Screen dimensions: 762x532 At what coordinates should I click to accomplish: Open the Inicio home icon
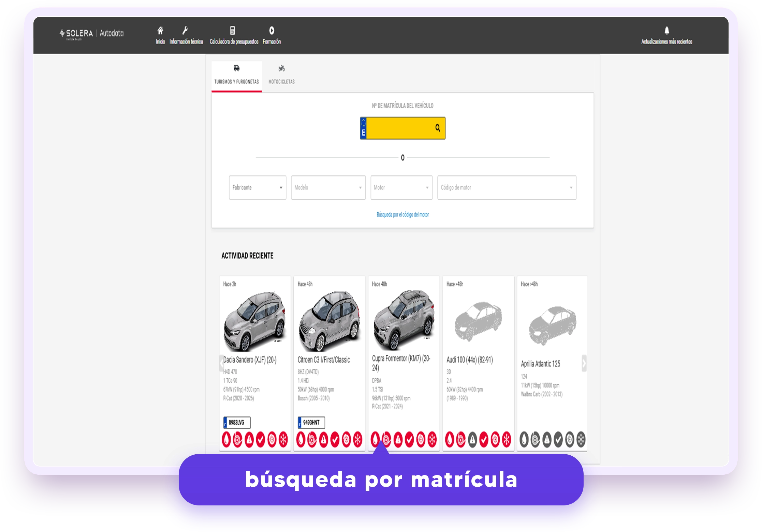coord(160,31)
